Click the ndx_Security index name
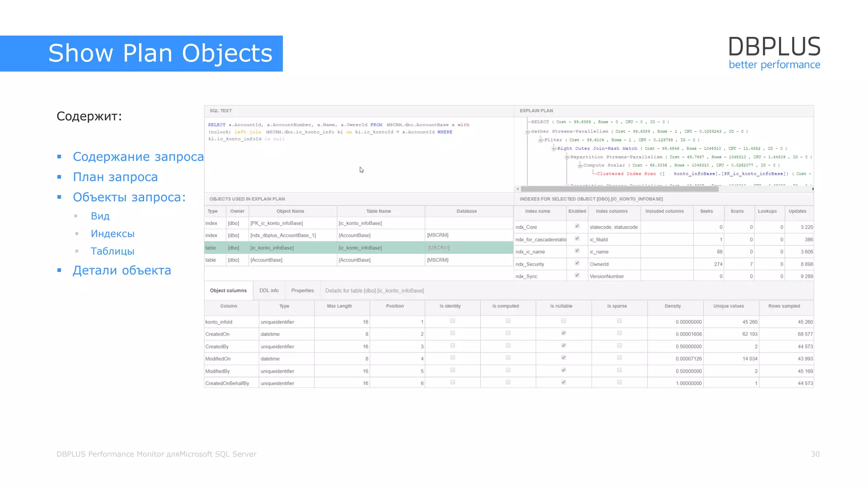The width and height of the screenshot is (868, 488). point(530,264)
